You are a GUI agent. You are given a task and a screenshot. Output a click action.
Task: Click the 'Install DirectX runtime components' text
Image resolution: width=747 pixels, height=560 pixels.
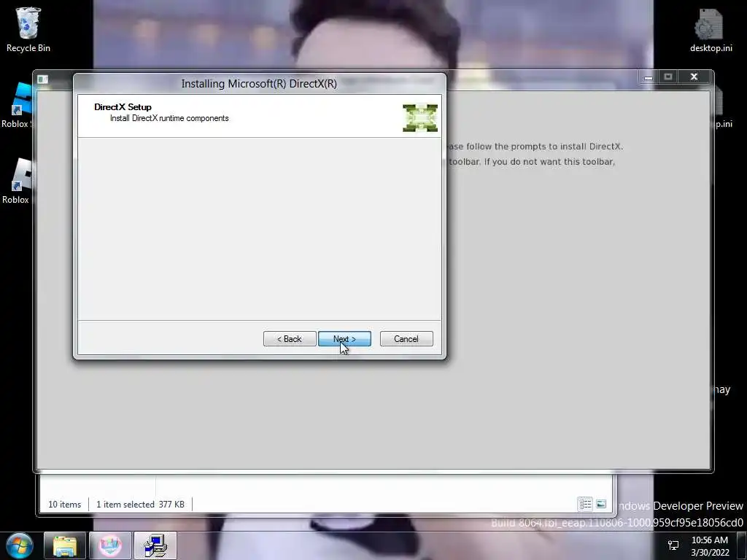(x=169, y=118)
